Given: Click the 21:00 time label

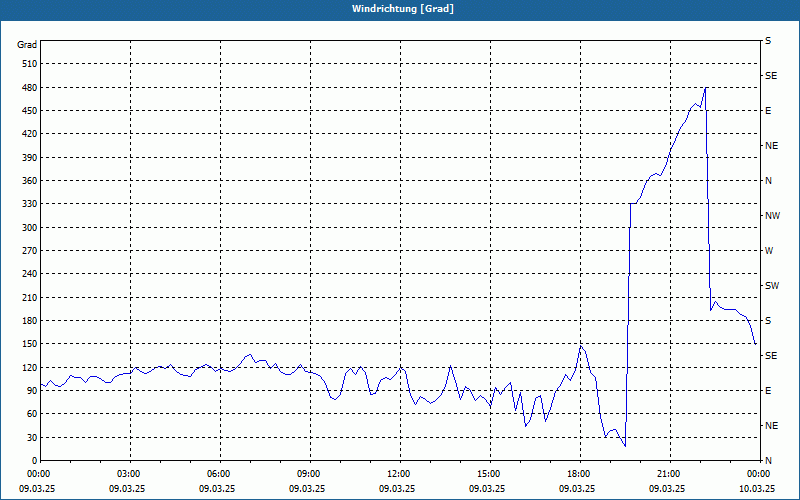Looking at the screenshot, I should (x=670, y=474).
